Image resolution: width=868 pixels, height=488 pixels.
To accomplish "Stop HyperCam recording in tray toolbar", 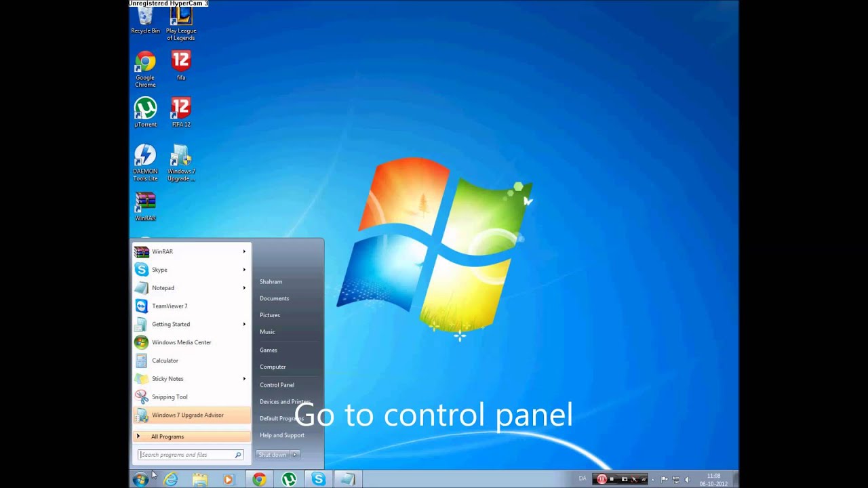I will (612, 479).
